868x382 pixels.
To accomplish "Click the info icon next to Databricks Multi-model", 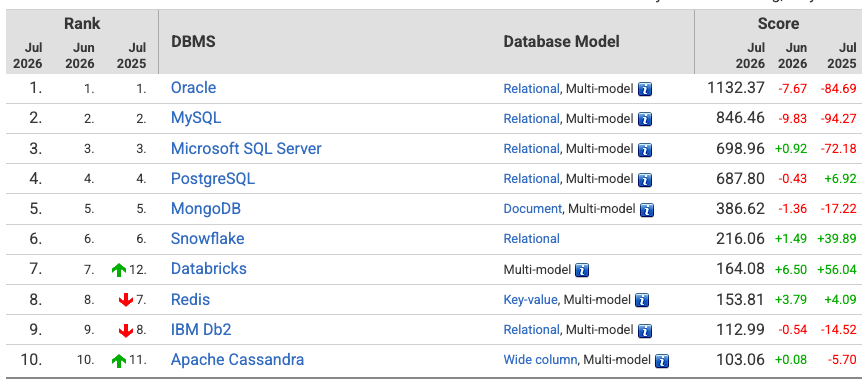I will 582,270.
